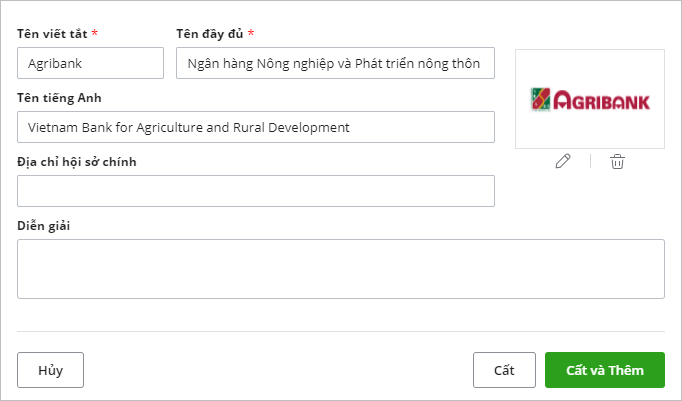Click the Agribank logo image

pyautogui.click(x=589, y=99)
